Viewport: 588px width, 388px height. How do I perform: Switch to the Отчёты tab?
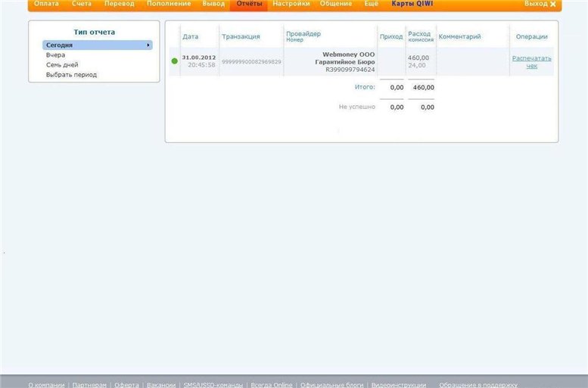click(249, 4)
